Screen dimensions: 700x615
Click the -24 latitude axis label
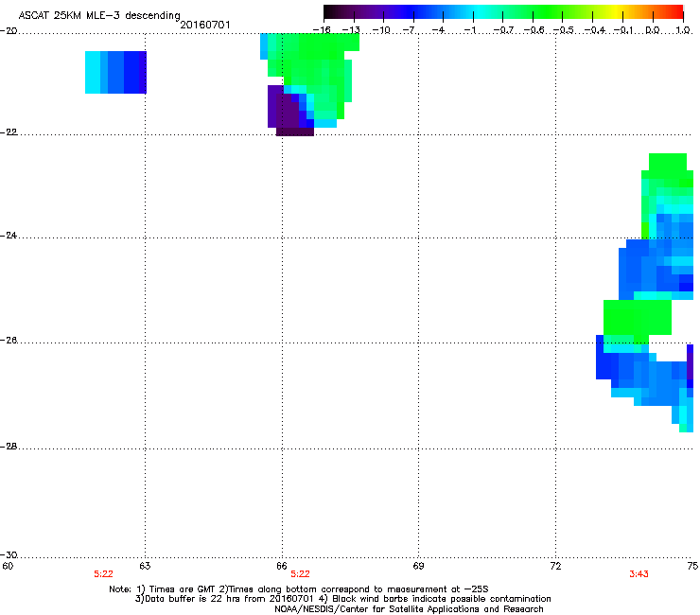point(9,236)
